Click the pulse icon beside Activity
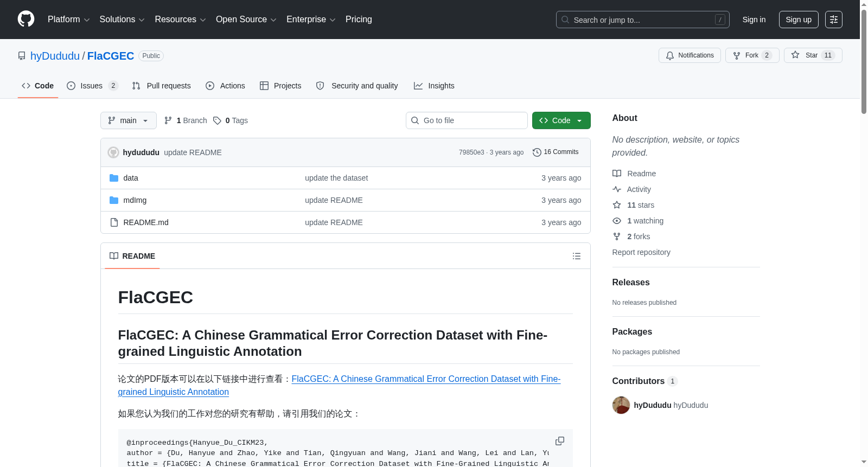868x467 pixels. 617,189
